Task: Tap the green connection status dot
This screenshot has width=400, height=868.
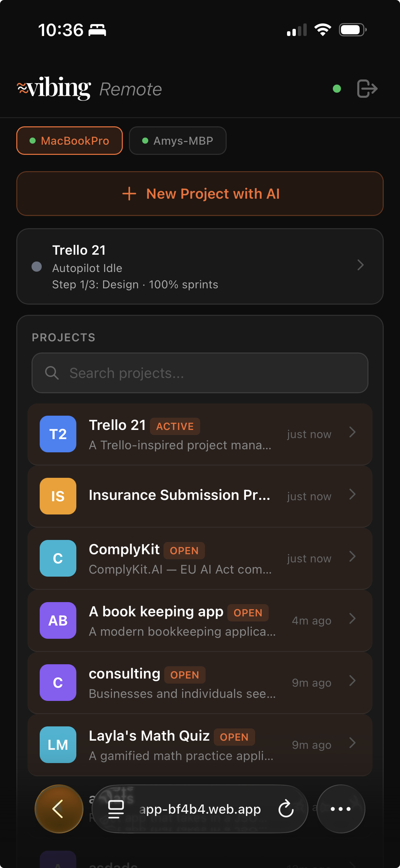Action: point(337,89)
